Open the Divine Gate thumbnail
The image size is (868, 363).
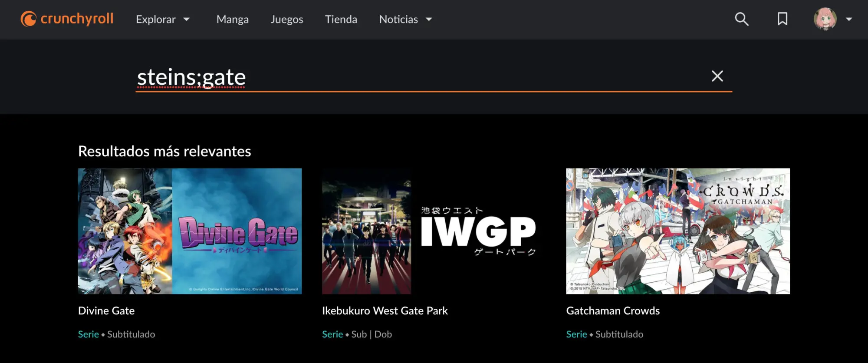[190, 231]
